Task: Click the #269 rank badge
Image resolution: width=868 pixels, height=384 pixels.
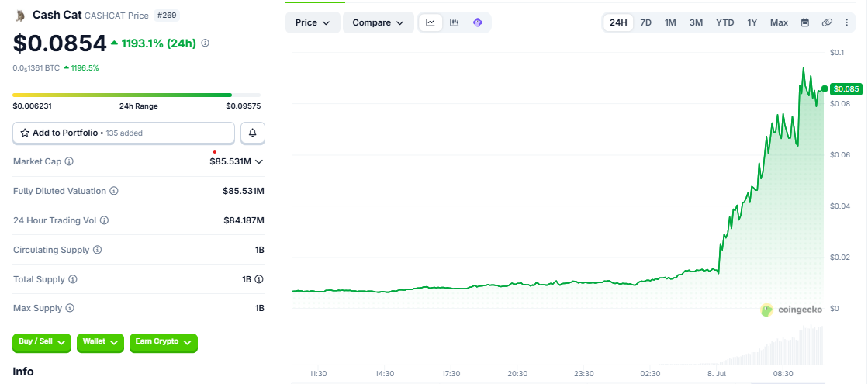Action: (x=166, y=16)
